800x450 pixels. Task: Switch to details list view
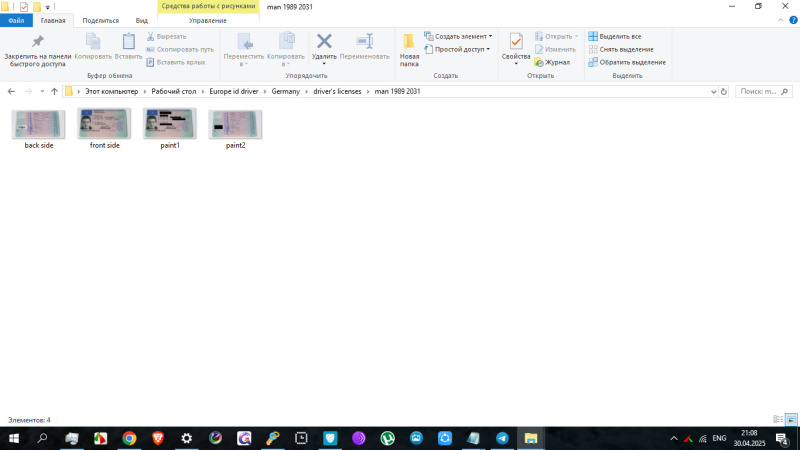(x=778, y=420)
